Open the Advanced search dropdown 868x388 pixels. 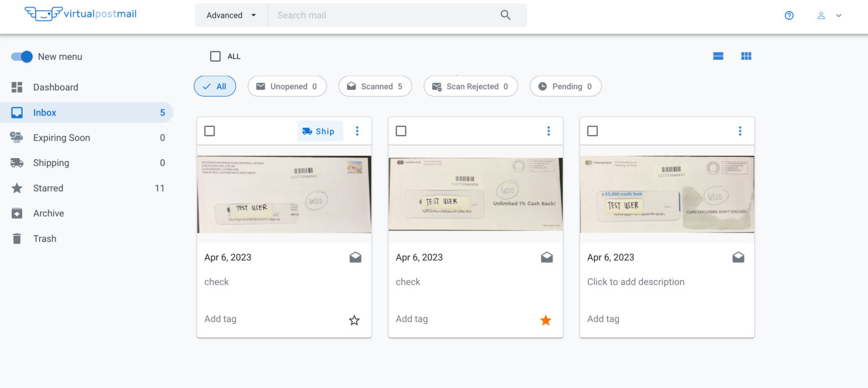tap(231, 16)
